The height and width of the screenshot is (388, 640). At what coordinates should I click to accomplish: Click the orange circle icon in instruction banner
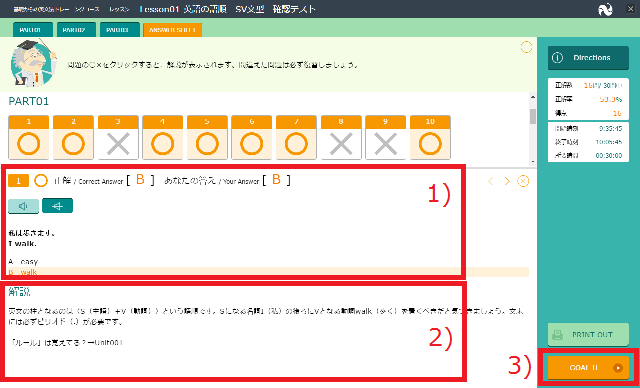(527, 47)
